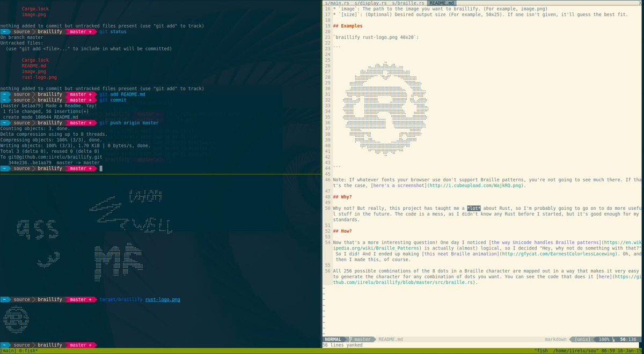Place cursor on the '## Why?' heading
This screenshot has height=354, width=644.
(342, 197)
